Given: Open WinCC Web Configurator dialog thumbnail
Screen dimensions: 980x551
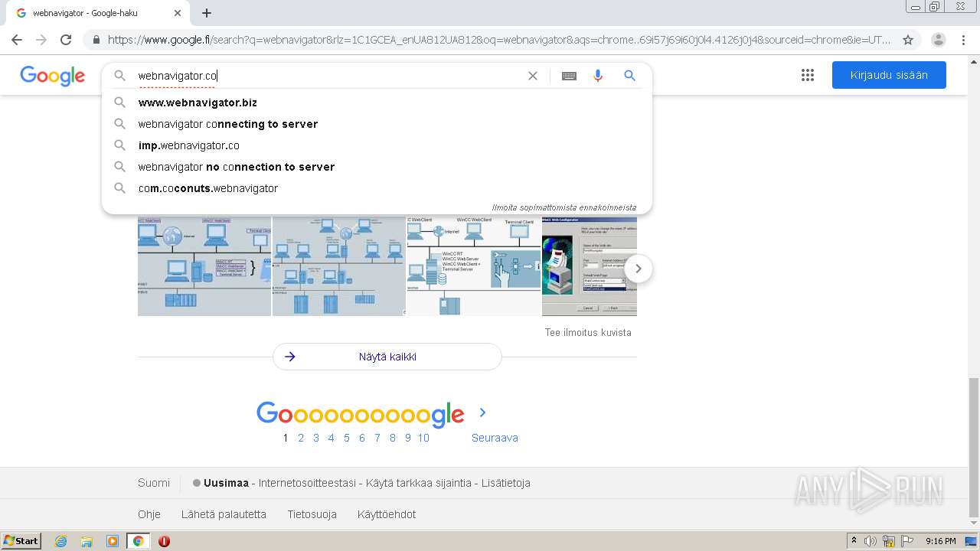Looking at the screenshot, I should [590, 266].
